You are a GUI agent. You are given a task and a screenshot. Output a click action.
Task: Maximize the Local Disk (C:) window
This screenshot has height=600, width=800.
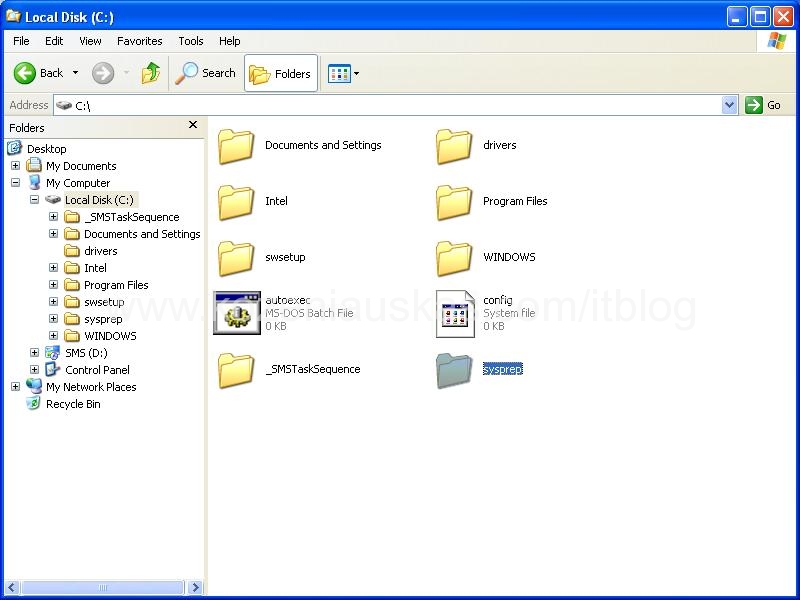760,17
